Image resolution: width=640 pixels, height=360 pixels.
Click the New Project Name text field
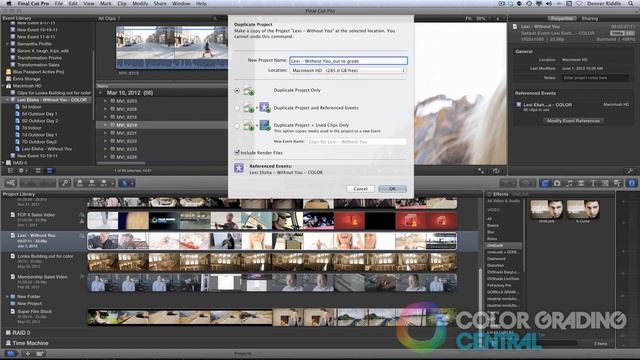tap(348, 61)
